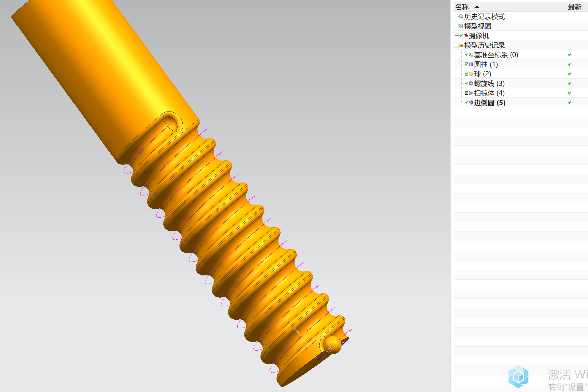Expand the 模型视图 node
Image resolution: width=588 pixels, height=392 pixels.
(x=456, y=26)
